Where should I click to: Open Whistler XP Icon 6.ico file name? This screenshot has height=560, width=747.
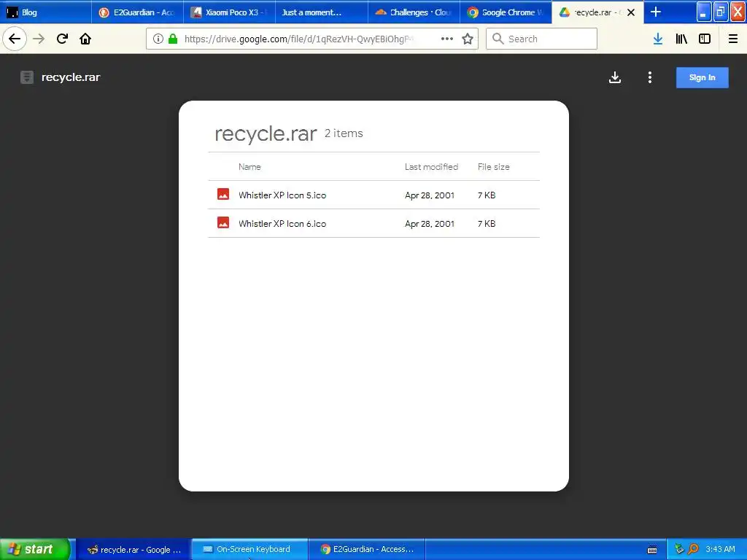(x=282, y=223)
